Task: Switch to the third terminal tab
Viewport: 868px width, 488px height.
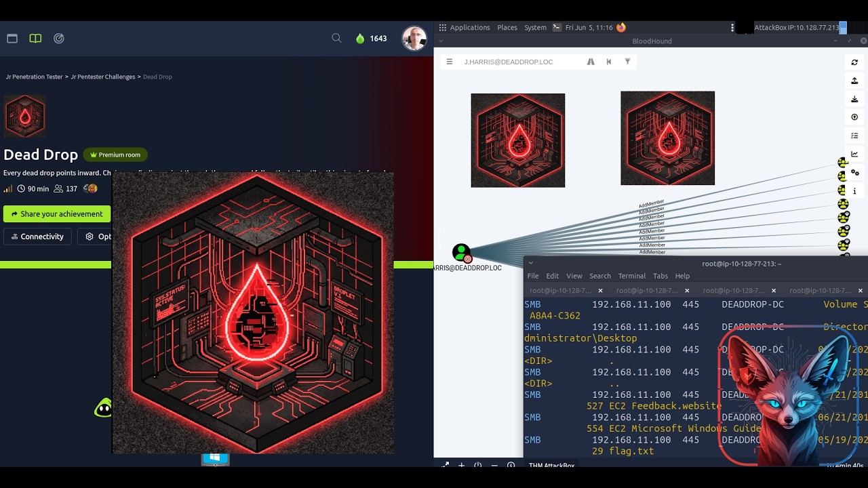Action: [734, 291]
